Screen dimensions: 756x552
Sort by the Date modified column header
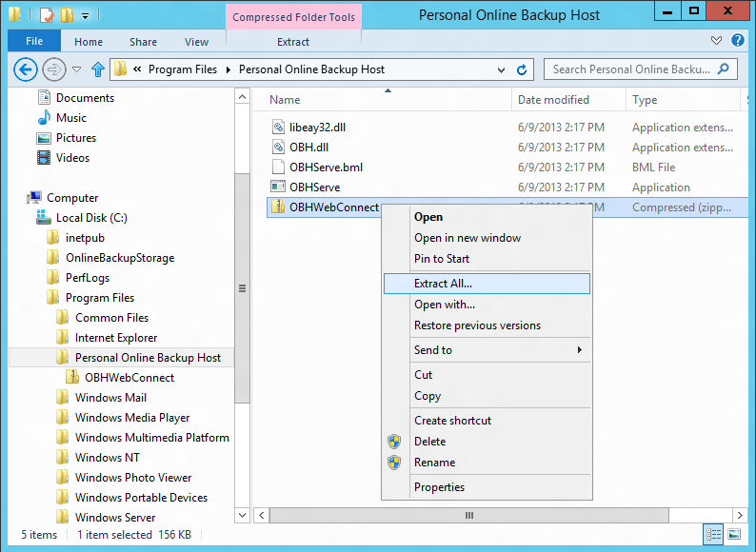569,100
